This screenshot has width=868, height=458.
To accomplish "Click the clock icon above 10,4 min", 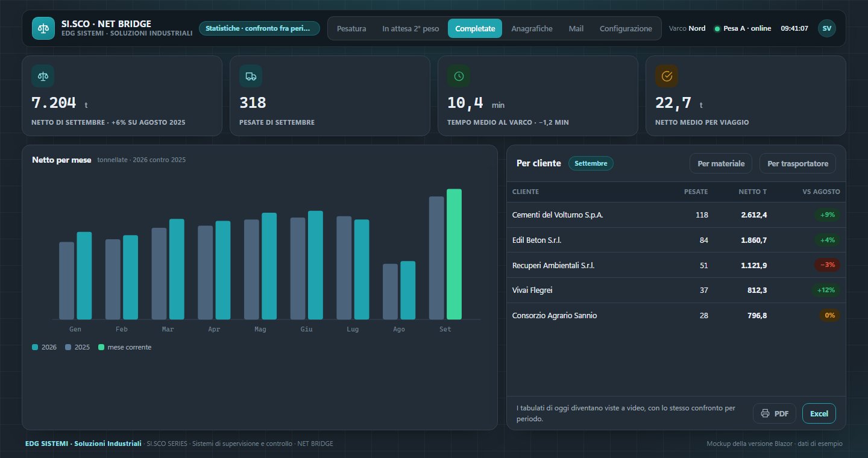I will (x=459, y=76).
